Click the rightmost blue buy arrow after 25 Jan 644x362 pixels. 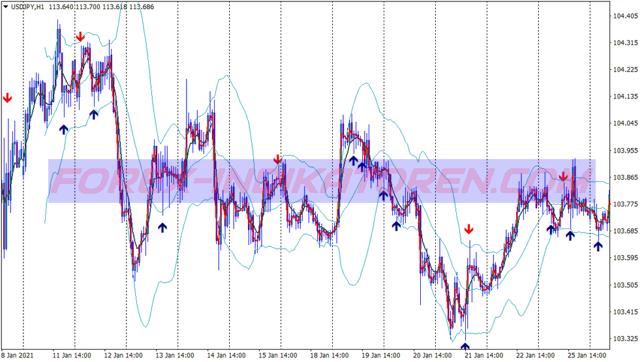[598, 247]
